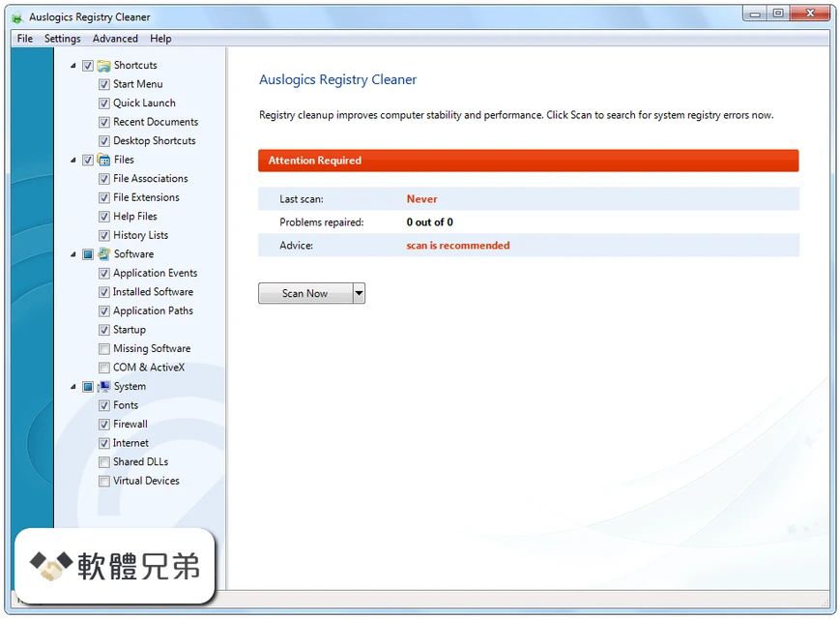Uncheck the Application Events checkbox
Screen dimensions: 840x619
(104, 274)
